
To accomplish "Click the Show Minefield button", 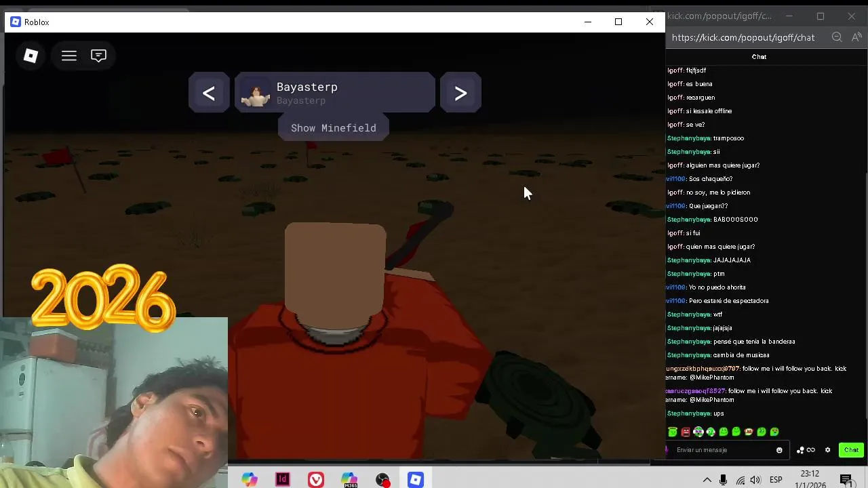I will [334, 127].
